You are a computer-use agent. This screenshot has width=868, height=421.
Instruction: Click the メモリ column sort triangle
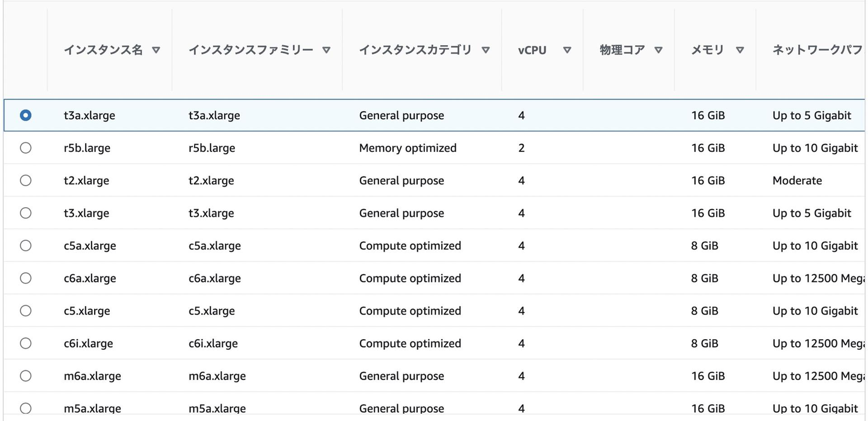(x=740, y=51)
